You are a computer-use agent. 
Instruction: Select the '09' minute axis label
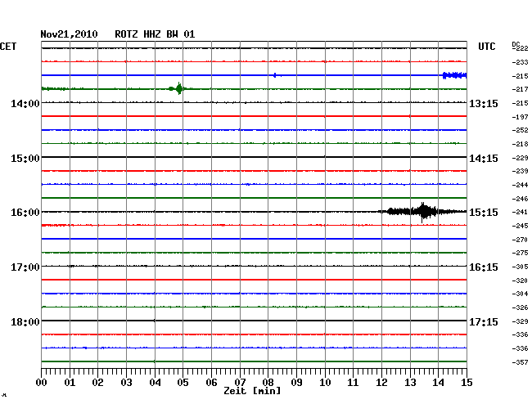point(296,383)
